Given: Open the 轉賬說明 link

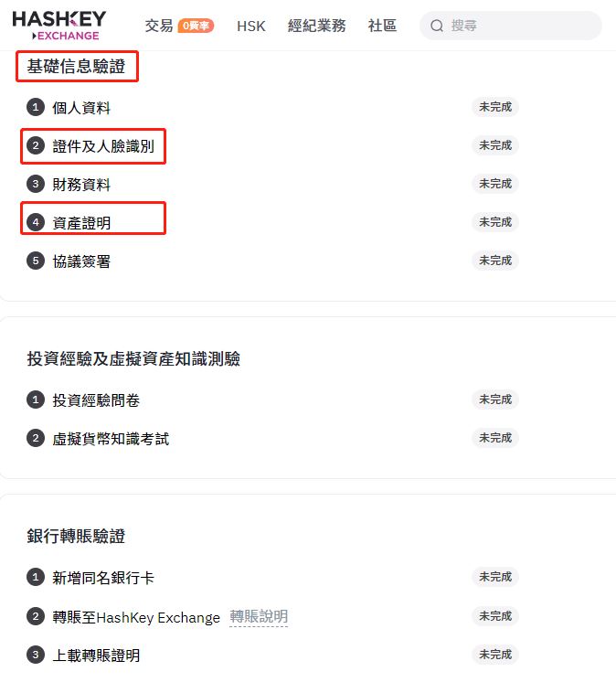Looking at the screenshot, I should (259, 617).
